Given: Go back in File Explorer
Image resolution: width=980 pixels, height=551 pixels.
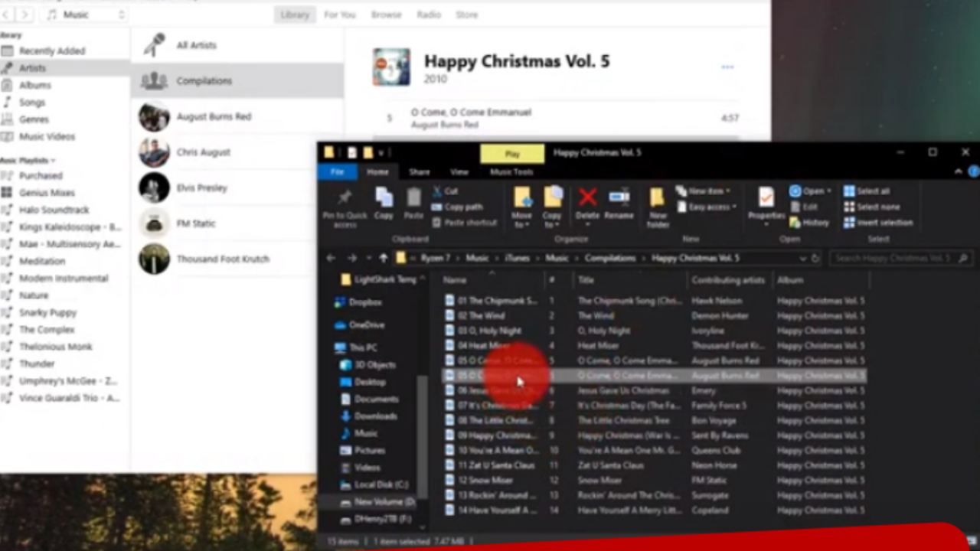Looking at the screenshot, I should click(x=331, y=258).
